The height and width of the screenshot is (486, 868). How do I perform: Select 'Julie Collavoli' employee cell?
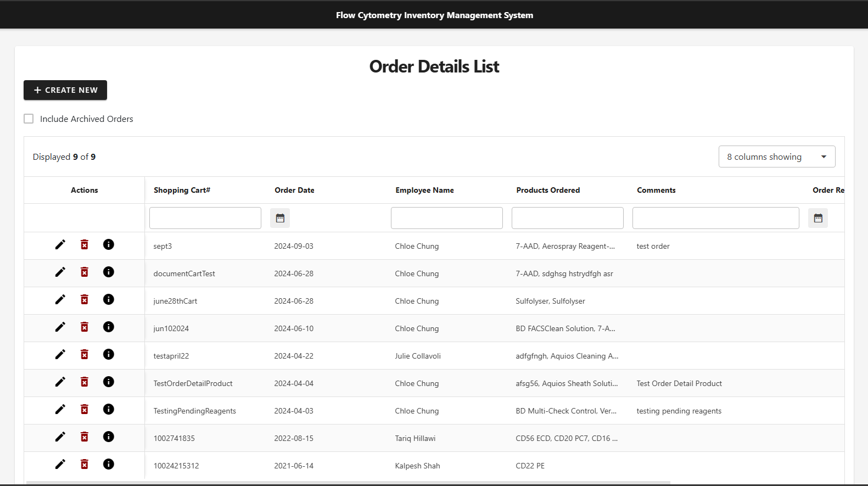[x=418, y=356]
